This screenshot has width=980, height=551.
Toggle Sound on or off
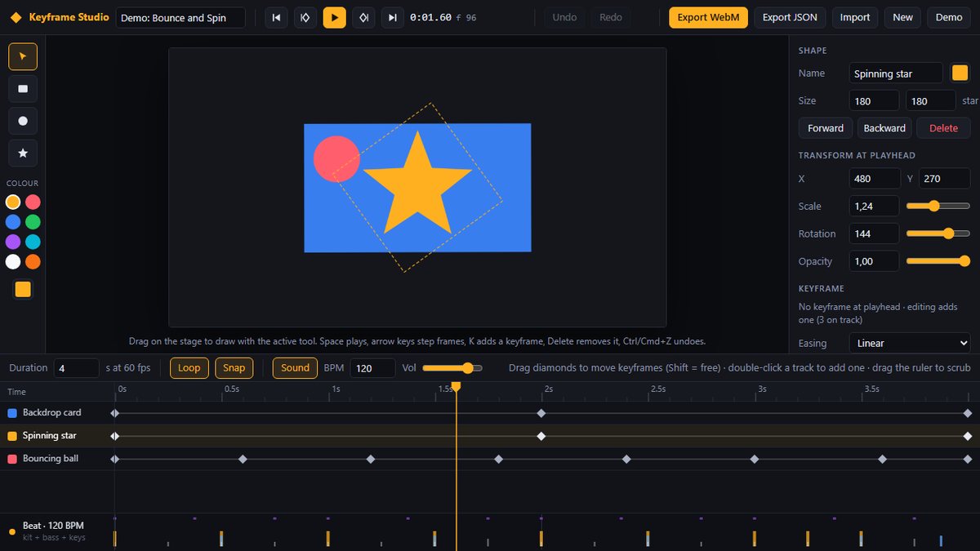[x=295, y=368]
